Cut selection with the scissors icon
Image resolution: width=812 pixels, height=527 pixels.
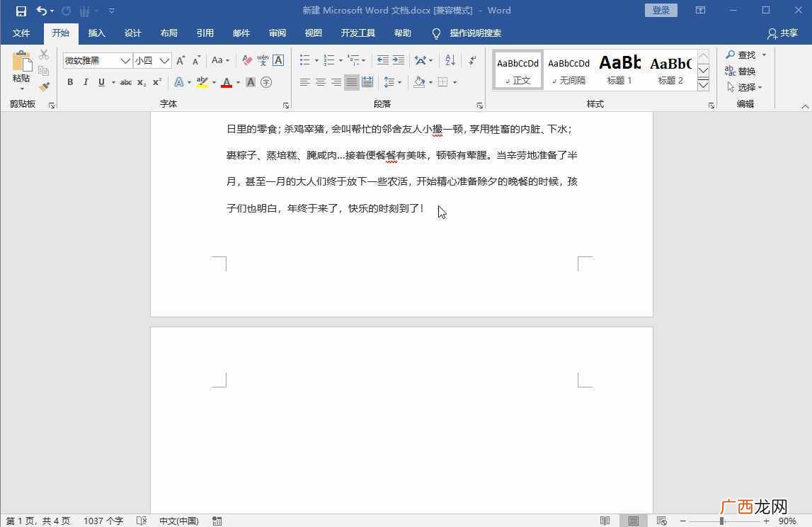point(44,55)
